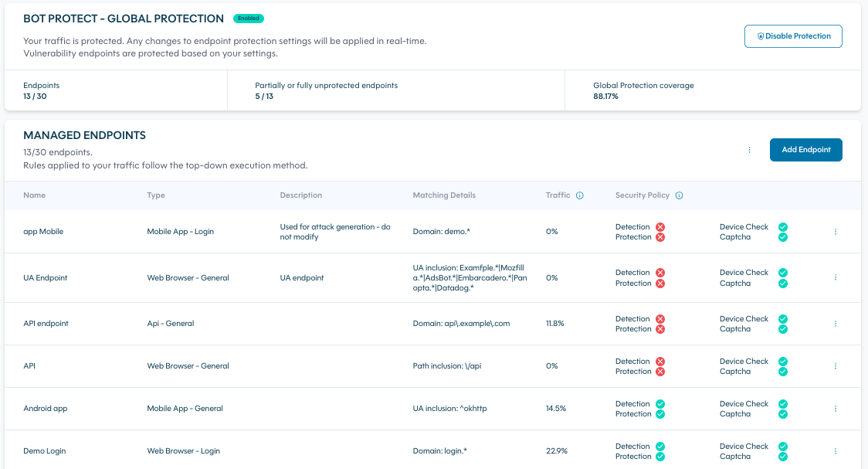Click the Device Check checkmark for API endpoint
The height and width of the screenshot is (469, 868).
pos(783,319)
